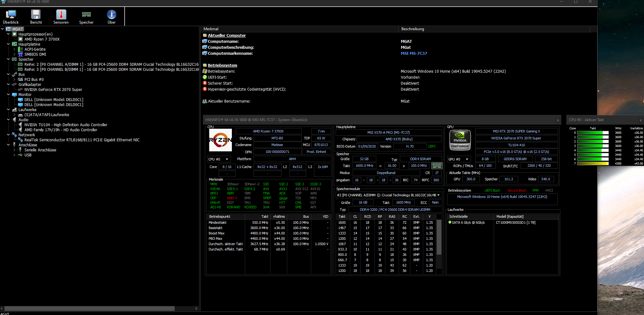Close the System-Überblick window
This screenshot has height=315, width=644.
point(558,120)
